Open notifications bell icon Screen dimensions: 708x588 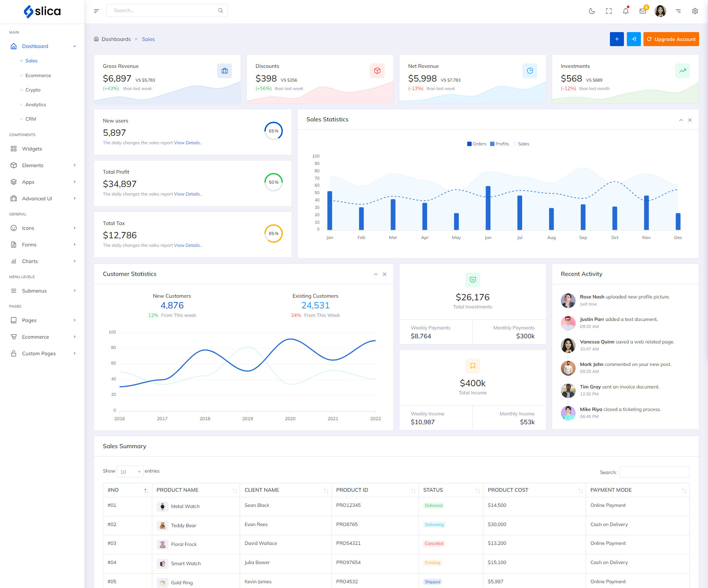(x=625, y=11)
